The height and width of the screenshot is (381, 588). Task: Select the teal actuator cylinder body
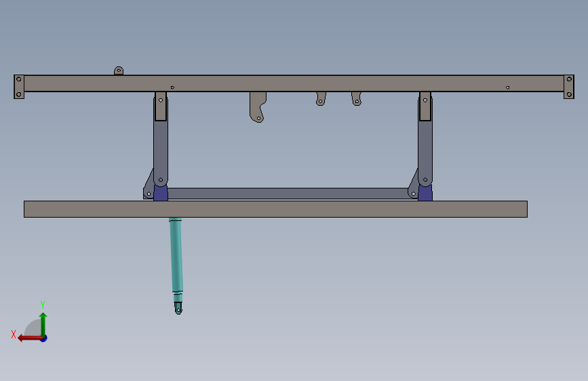pos(176,255)
